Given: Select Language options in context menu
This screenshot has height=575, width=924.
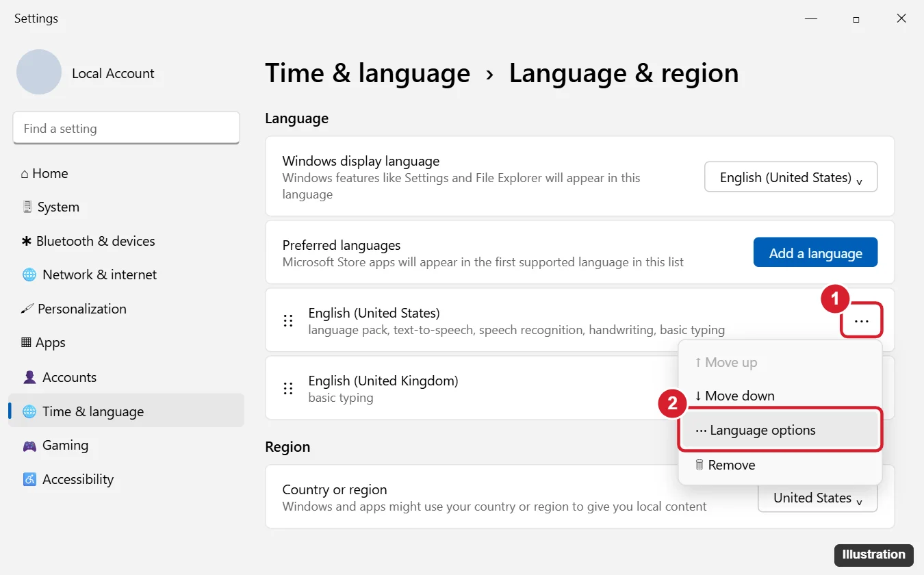Looking at the screenshot, I should point(780,431).
